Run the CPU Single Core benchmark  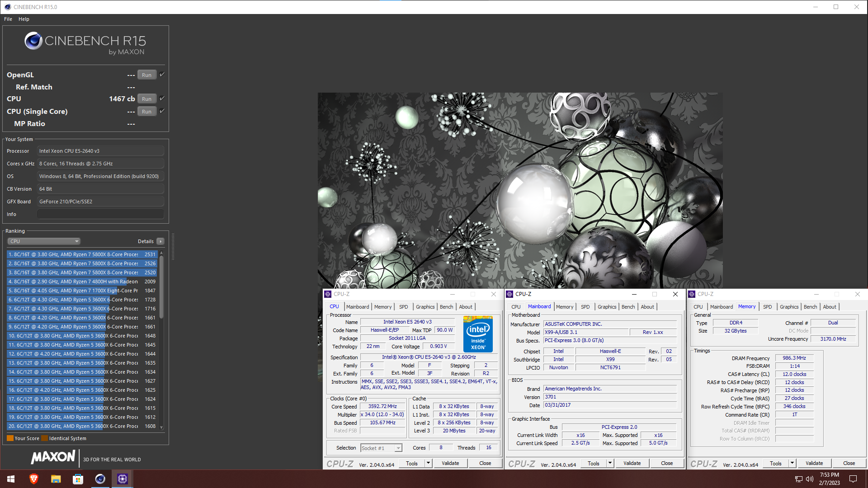click(147, 112)
